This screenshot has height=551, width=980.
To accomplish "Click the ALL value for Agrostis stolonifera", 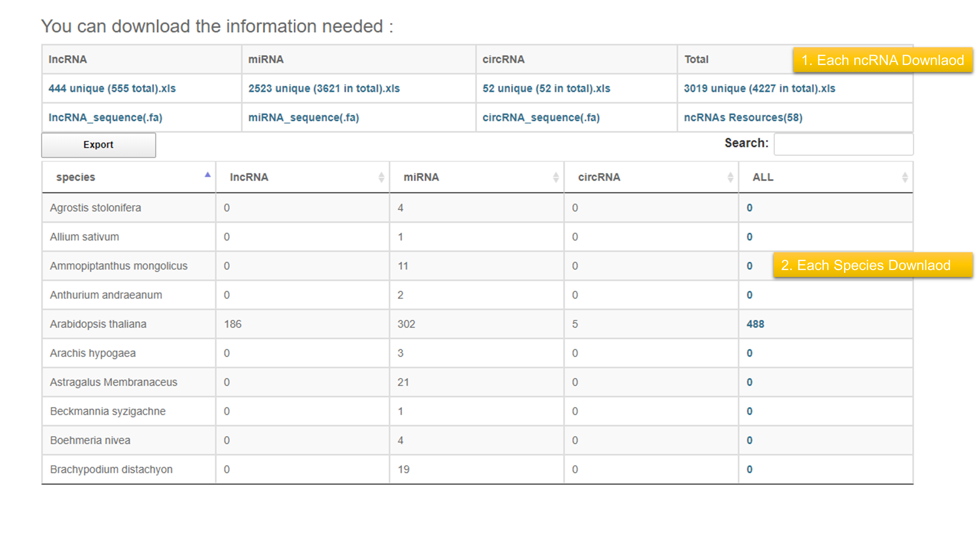I will 749,208.
